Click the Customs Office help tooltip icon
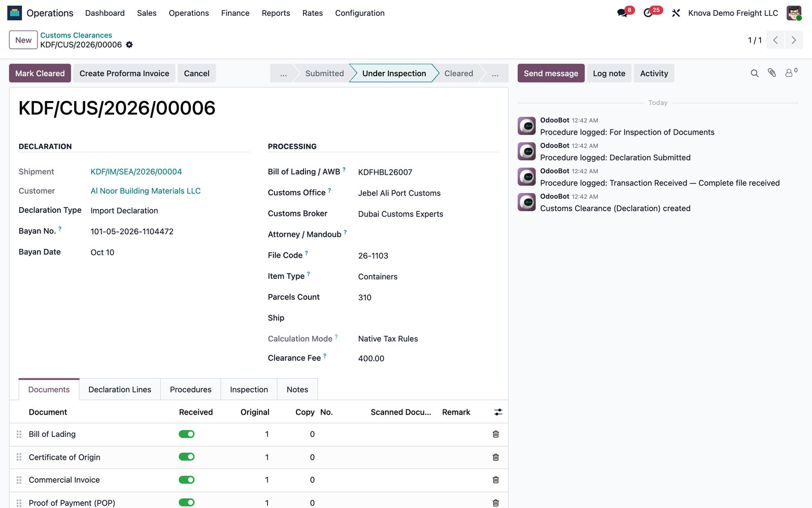This screenshot has width=812, height=508. click(x=329, y=190)
